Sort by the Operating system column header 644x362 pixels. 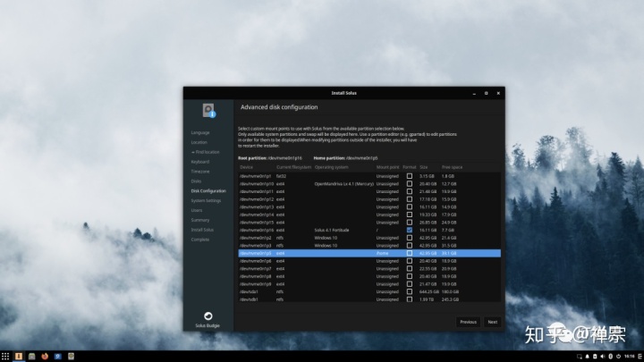click(332, 167)
